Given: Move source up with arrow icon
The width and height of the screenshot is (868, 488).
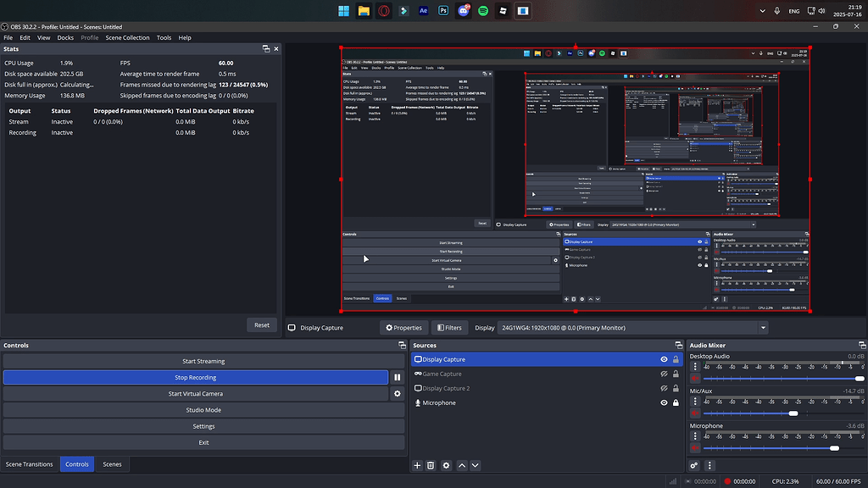Looking at the screenshot, I should click(x=462, y=465).
